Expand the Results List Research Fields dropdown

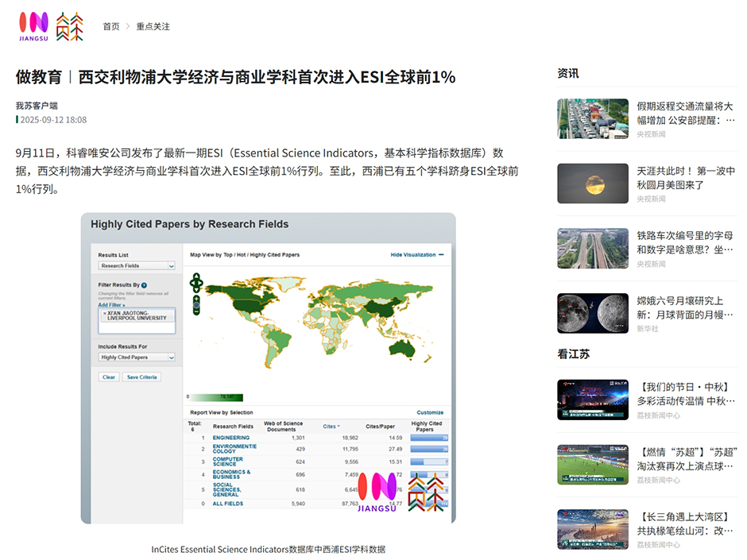tap(137, 266)
